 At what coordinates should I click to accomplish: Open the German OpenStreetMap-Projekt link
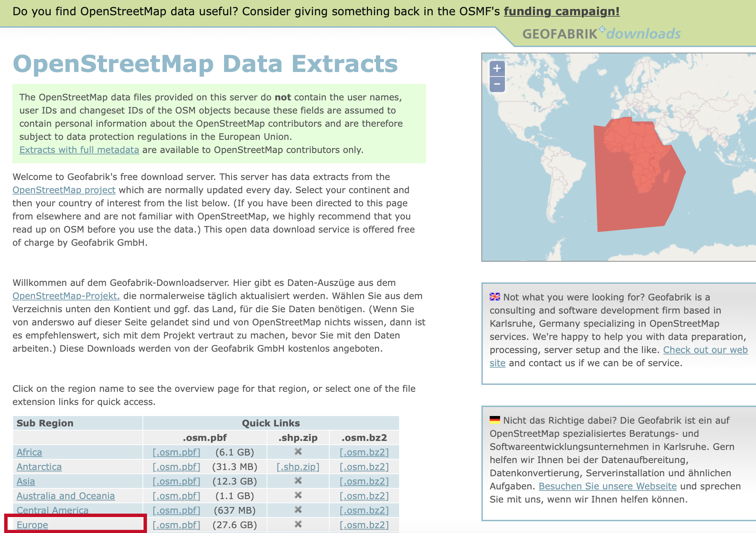tap(66, 296)
